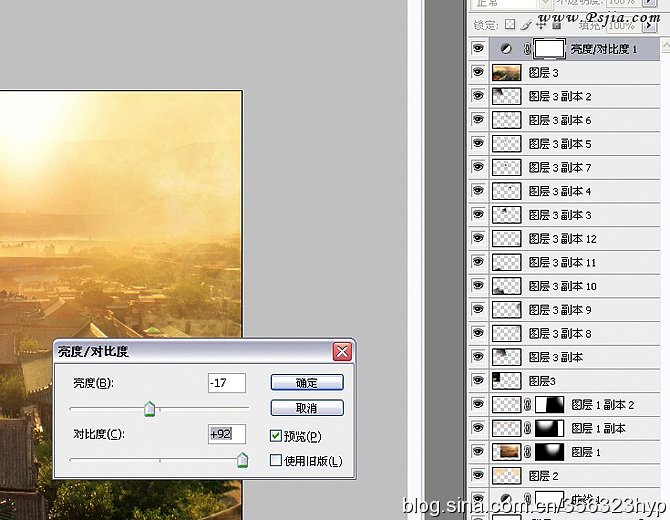Hide the top 图层 3 photo layer

click(478, 72)
